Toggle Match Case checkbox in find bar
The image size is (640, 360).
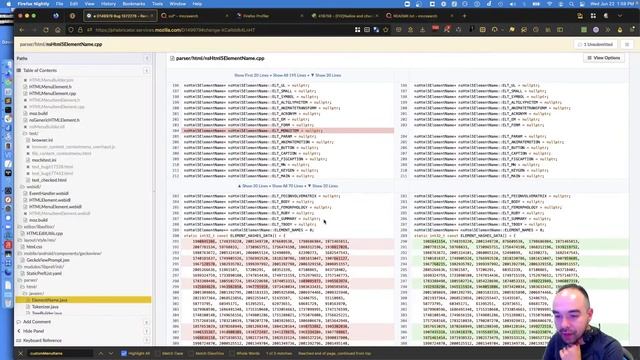click(x=158, y=353)
